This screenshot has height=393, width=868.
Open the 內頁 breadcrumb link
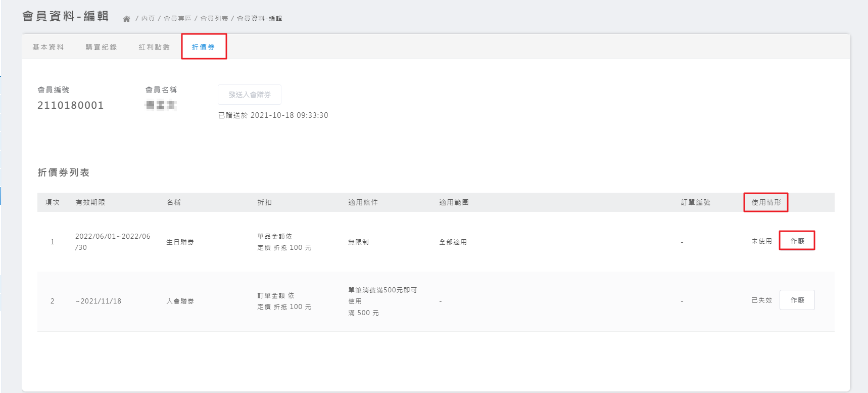pos(148,19)
